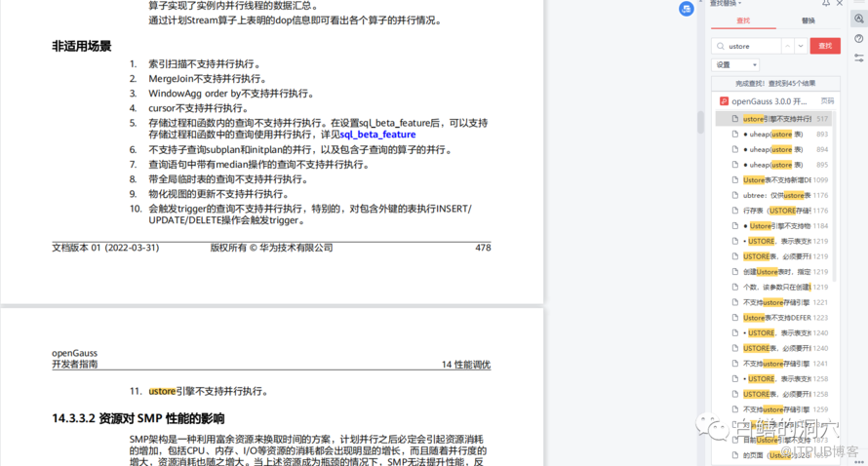Switch to the 替换 tab
The width and height of the screenshot is (868, 466).
pyautogui.click(x=809, y=20)
